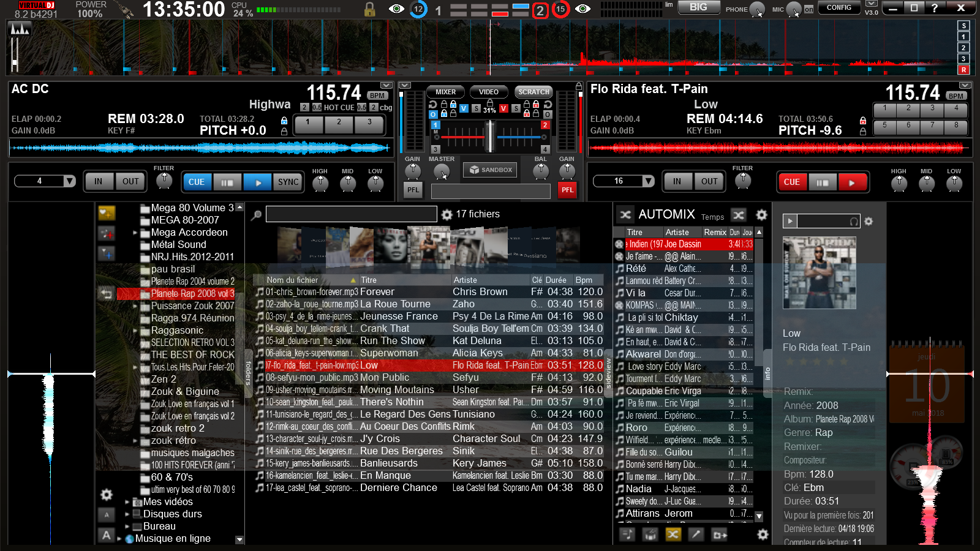Play prelisten in info panel
Viewport: 980px width, 551px height.
790,221
